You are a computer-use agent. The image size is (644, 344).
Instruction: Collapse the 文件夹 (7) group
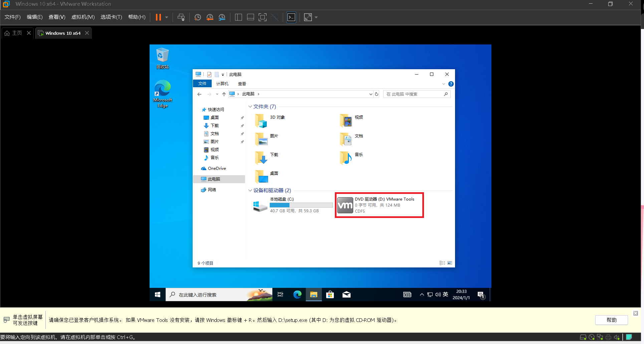click(x=250, y=107)
